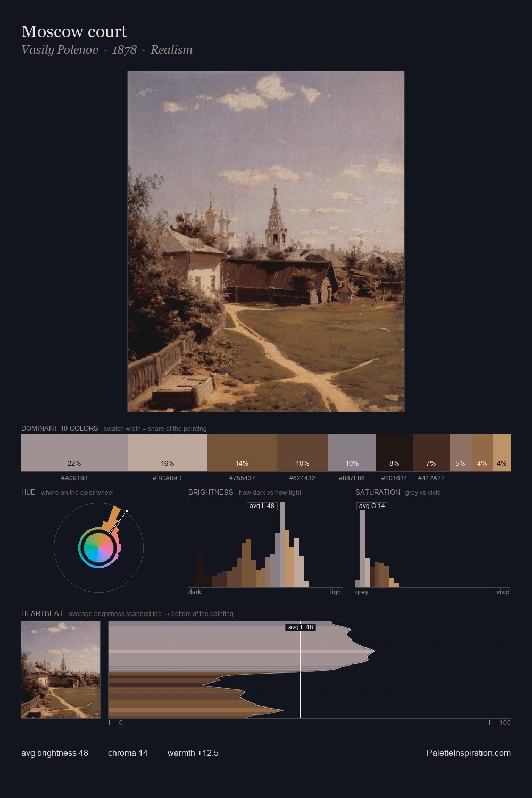Select the 16% swatch #BCA89D
The width and height of the screenshot is (532, 798).
[168, 453]
